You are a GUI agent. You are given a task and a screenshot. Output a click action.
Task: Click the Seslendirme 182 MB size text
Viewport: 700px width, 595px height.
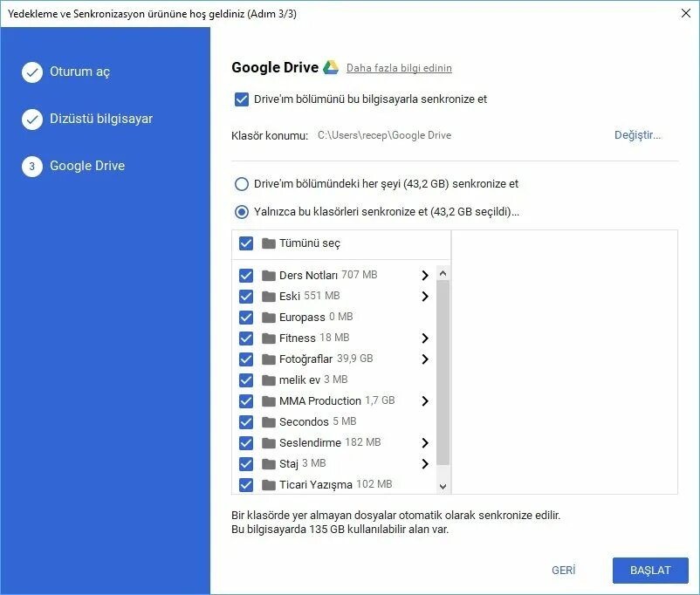click(363, 442)
